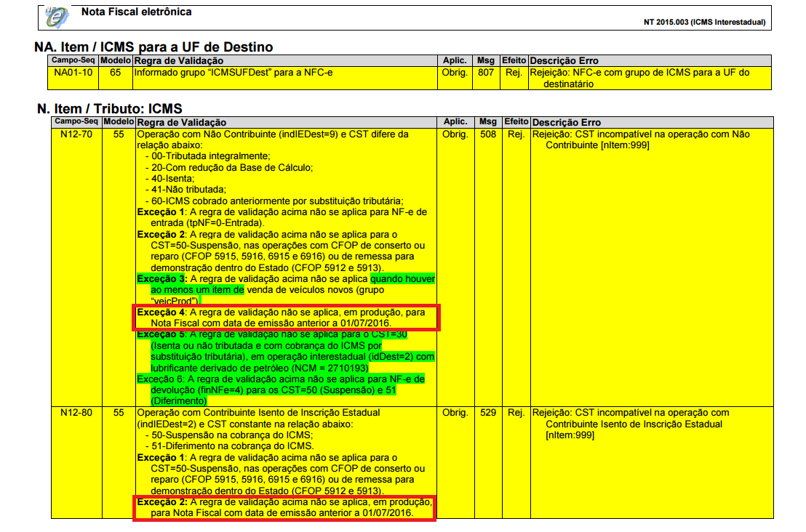Click the NA01-10 field sequence cell

(73, 73)
